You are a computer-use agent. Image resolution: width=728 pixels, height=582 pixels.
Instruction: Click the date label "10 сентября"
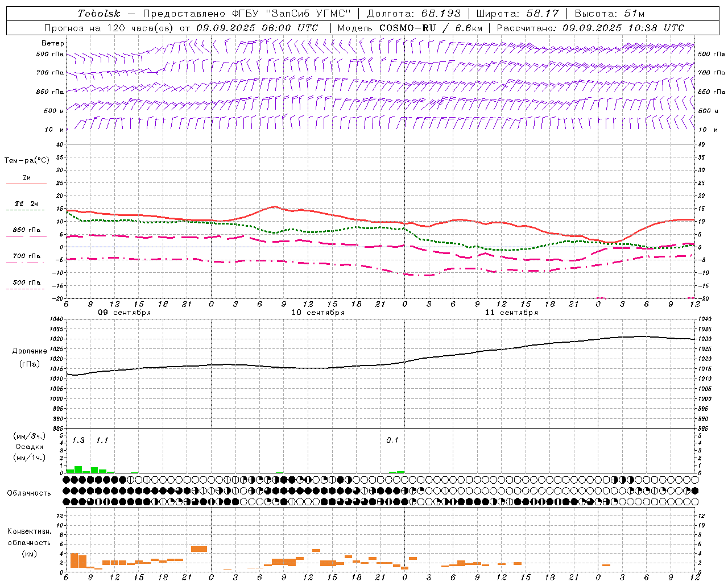[x=318, y=313]
